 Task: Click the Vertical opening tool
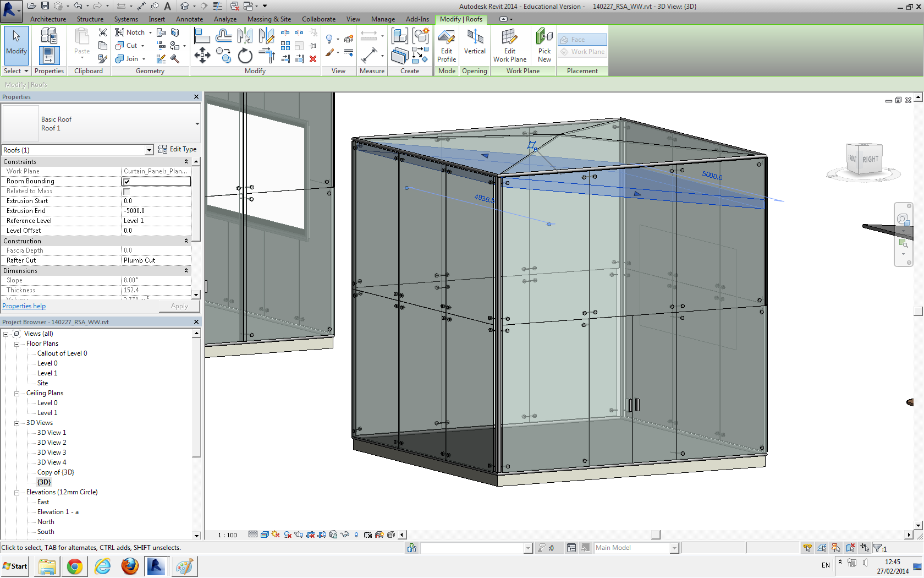click(x=475, y=42)
